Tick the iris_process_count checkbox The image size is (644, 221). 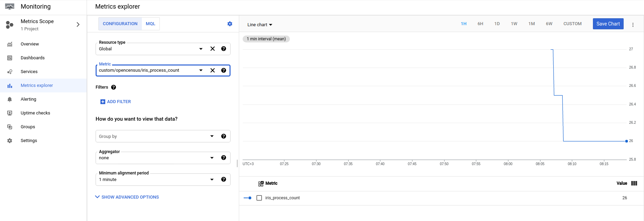tap(259, 198)
